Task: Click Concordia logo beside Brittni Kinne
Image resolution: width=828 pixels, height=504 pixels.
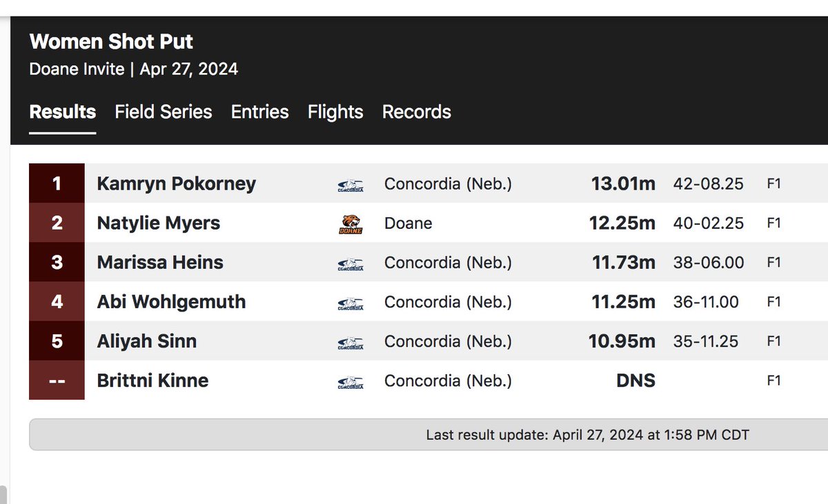Action: coord(351,381)
